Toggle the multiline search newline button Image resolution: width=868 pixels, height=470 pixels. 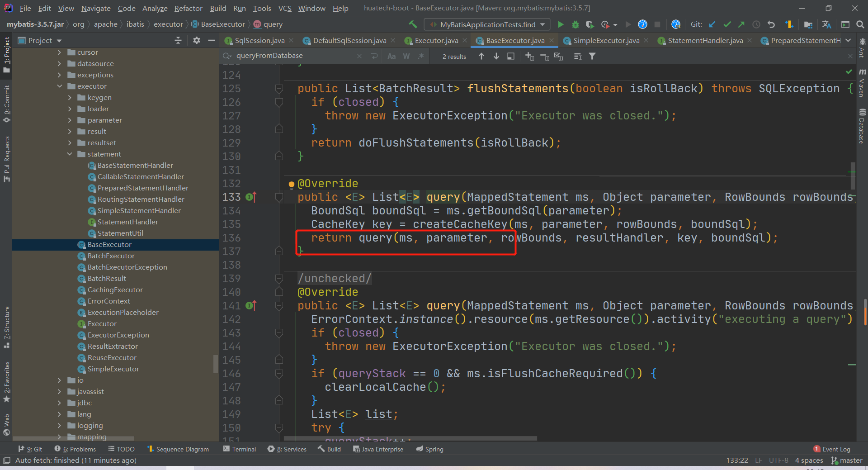point(374,56)
